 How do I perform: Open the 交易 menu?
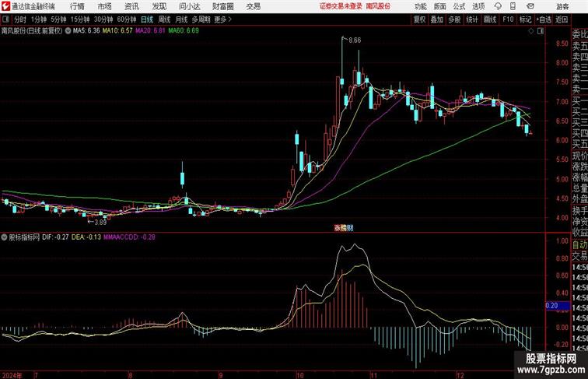253,6
